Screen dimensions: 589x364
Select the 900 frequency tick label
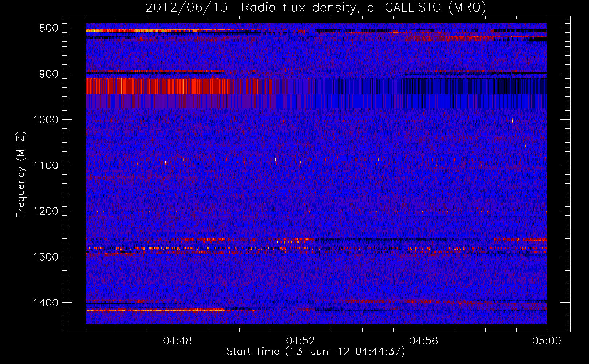pyautogui.click(x=49, y=74)
